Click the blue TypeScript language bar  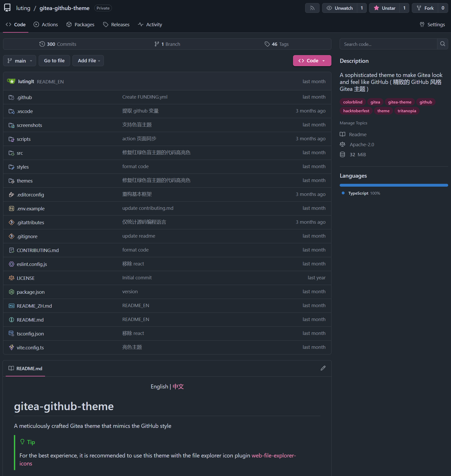(394, 185)
